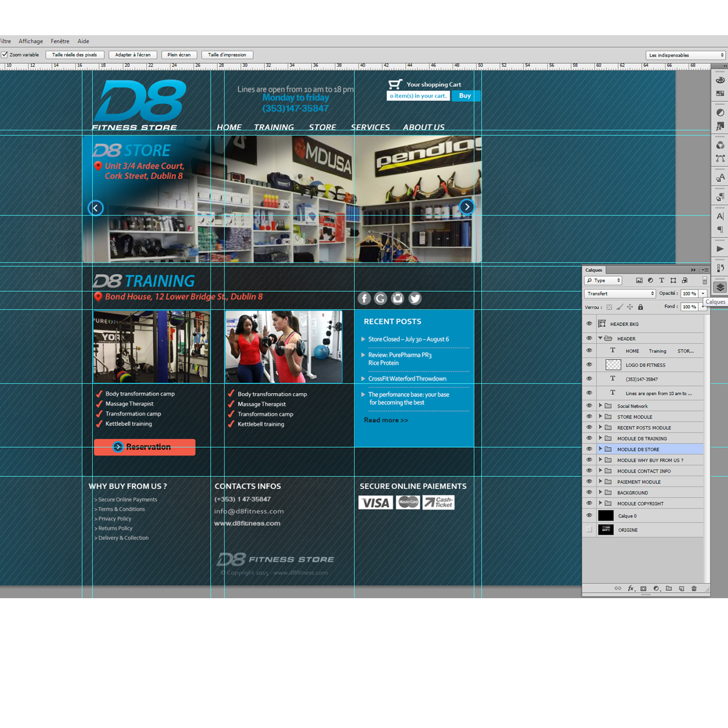This screenshot has height=728, width=728.
Task: Click the lock position icon
Action: (630, 307)
